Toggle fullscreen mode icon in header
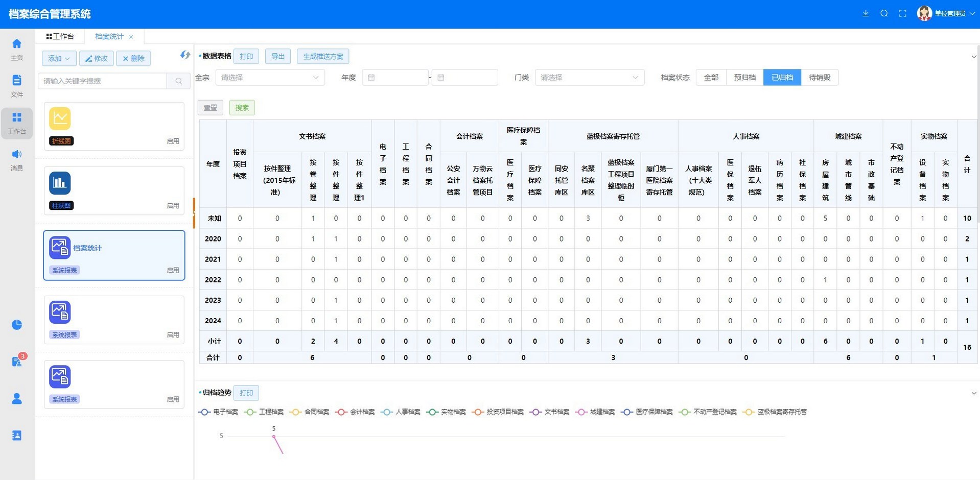 point(903,14)
